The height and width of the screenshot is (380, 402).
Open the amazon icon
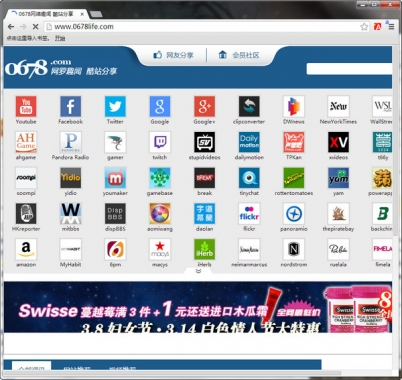pos(26,249)
